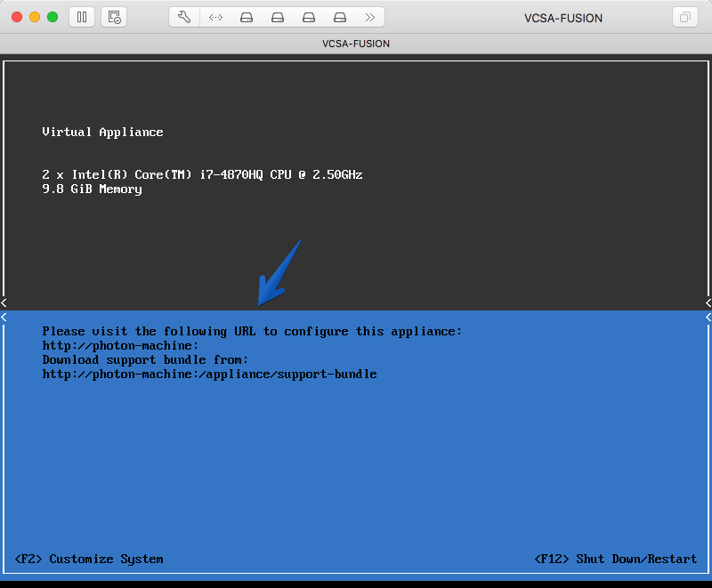
Task: Pause the virtual machine with the suspend button
Action: click(82, 18)
